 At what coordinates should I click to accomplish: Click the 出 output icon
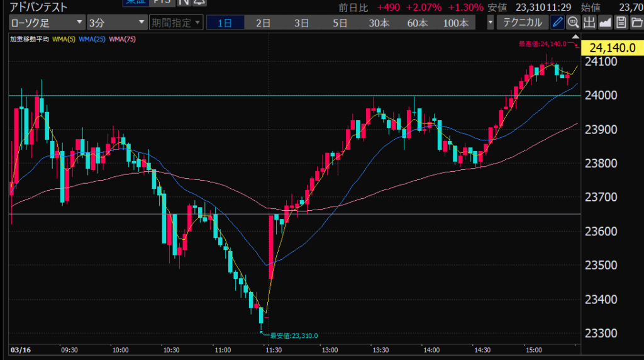[589, 23]
